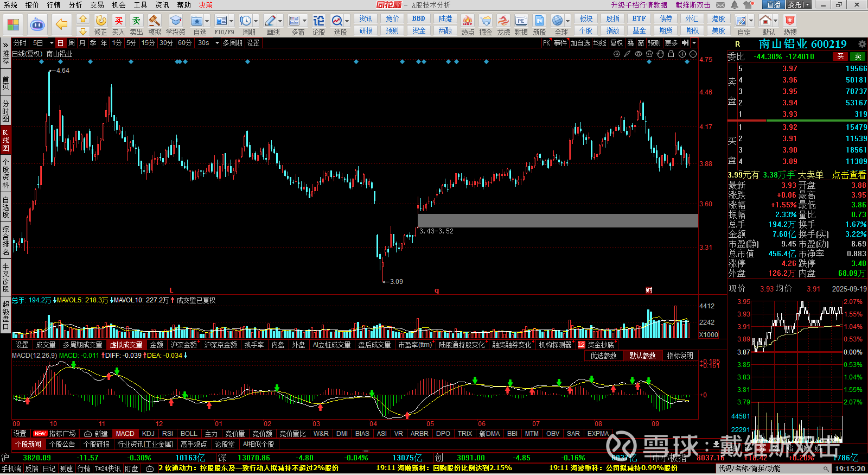Toggle PK comparison mode
The width and height of the screenshot is (868, 475).
[546, 43]
